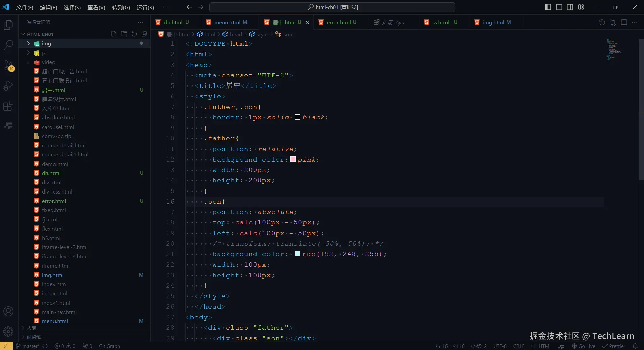644x350 pixels.
Task: Collapse all folders in Explorer
Action: click(x=144, y=34)
